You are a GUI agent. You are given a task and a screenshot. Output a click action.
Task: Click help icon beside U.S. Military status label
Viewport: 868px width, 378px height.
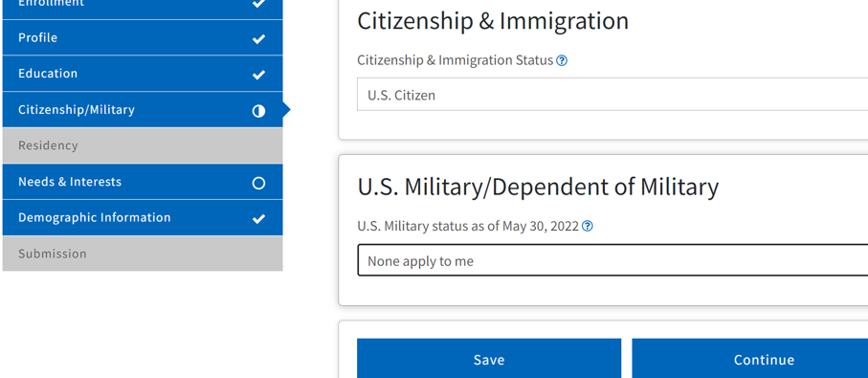point(588,226)
